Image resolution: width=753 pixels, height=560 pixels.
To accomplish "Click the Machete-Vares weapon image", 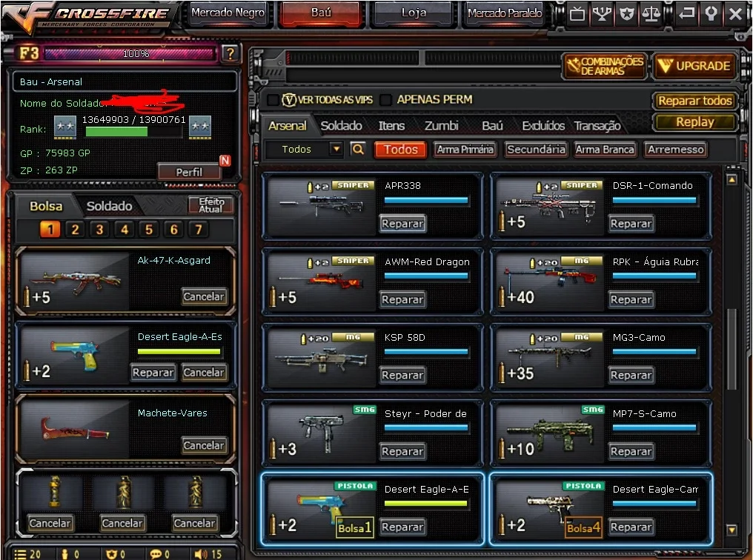I will pyautogui.click(x=76, y=430).
